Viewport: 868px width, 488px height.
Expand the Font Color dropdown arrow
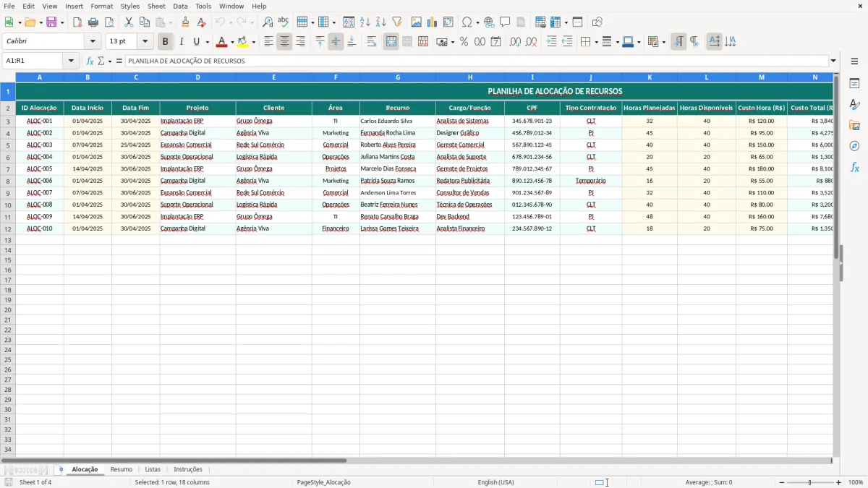click(232, 42)
